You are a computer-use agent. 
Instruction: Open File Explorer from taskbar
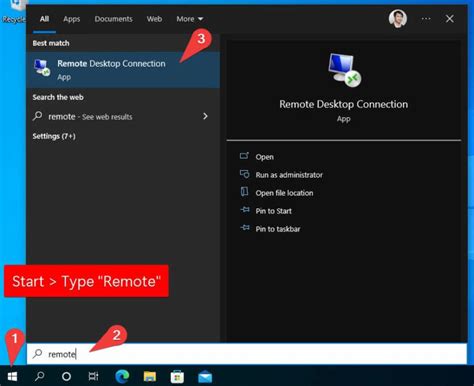point(150,377)
